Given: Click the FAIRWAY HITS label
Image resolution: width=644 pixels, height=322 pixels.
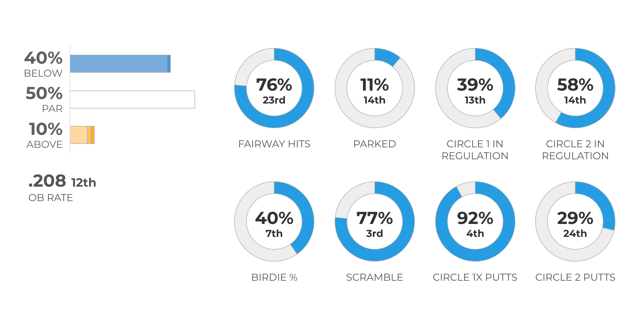Looking at the screenshot, I should point(274,144).
